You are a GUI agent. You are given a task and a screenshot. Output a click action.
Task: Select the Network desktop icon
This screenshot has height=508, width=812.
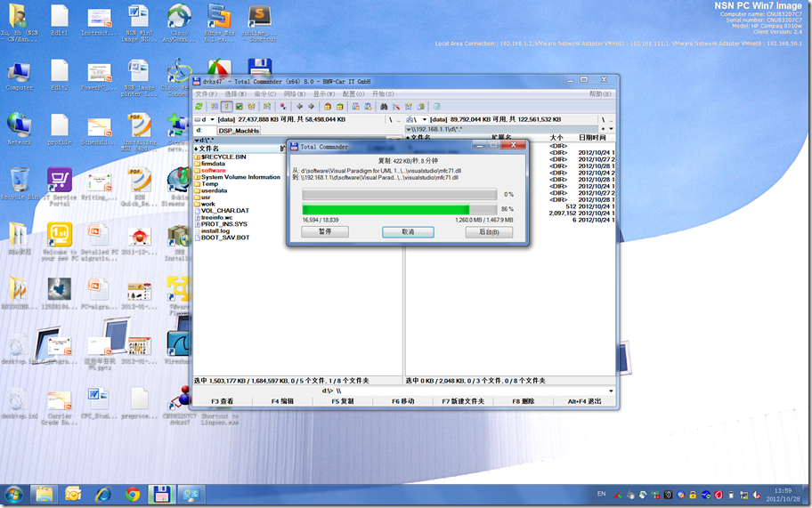20,129
